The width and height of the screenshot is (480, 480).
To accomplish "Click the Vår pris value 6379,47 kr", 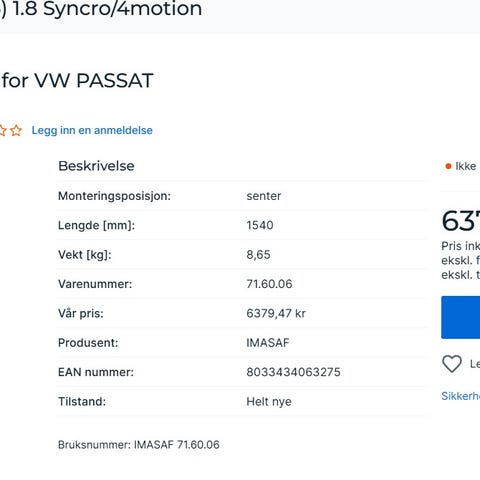I will [x=276, y=313].
